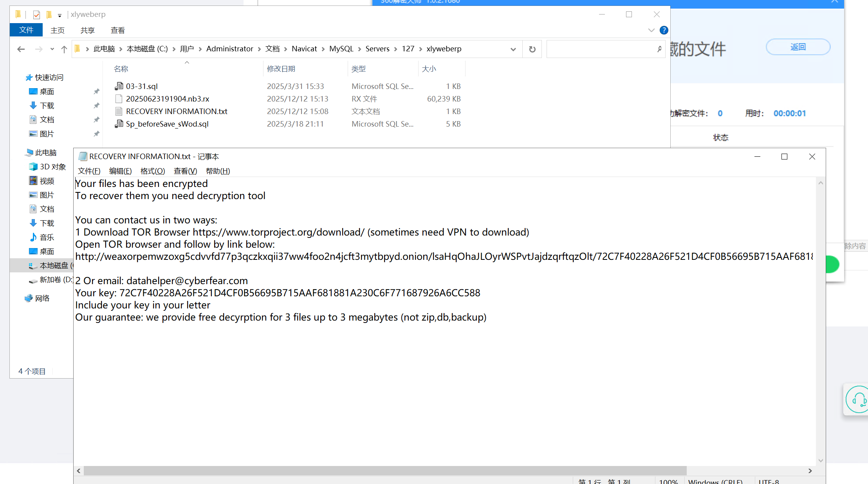Click the Back navigation arrow in Explorer
This screenshot has height=484, width=868.
[21, 49]
